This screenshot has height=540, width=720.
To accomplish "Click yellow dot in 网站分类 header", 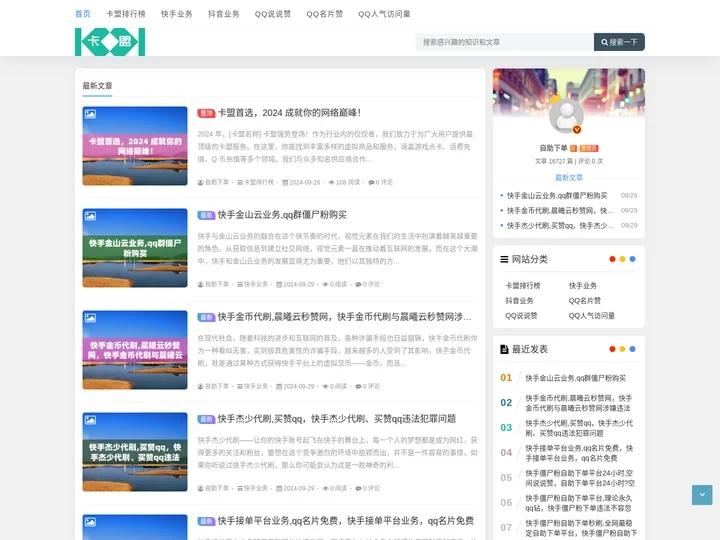I will click(x=622, y=259).
